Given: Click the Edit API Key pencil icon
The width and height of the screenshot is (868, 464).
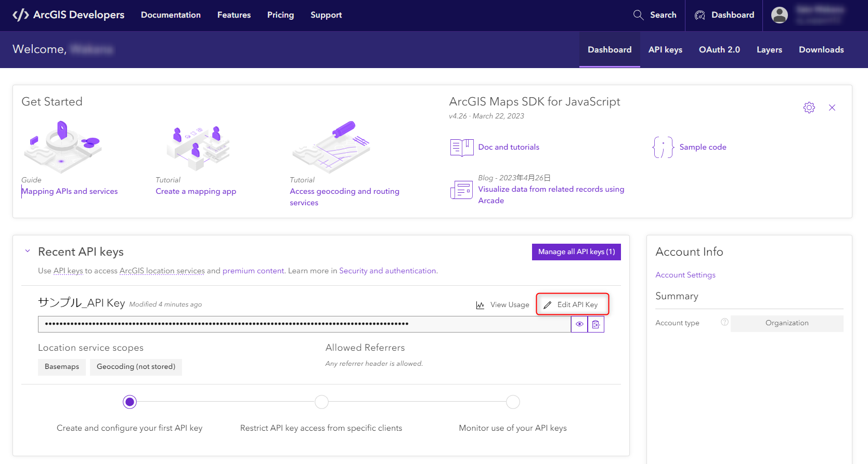Looking at the screenshot, I should tap(547, 305).
